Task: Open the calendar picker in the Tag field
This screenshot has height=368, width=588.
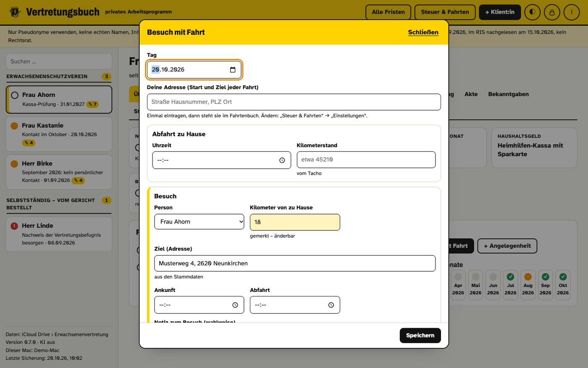Action: click(233, 70)
